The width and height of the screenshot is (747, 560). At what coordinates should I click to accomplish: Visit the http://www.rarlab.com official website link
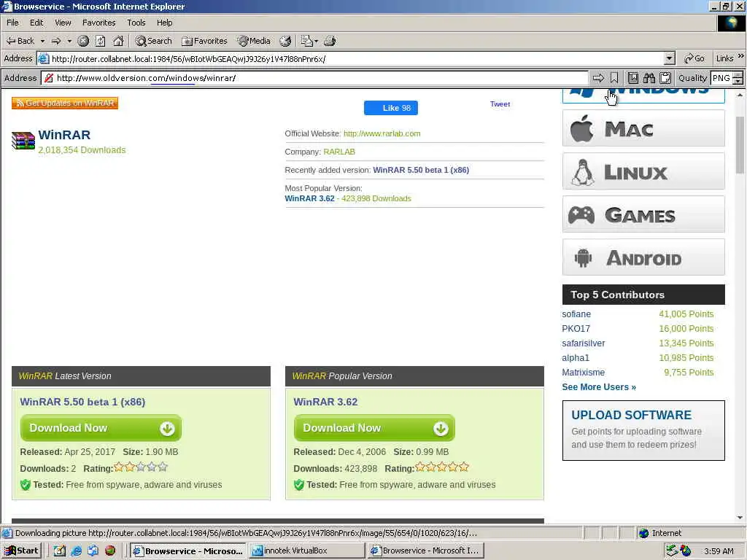point(382,133)
